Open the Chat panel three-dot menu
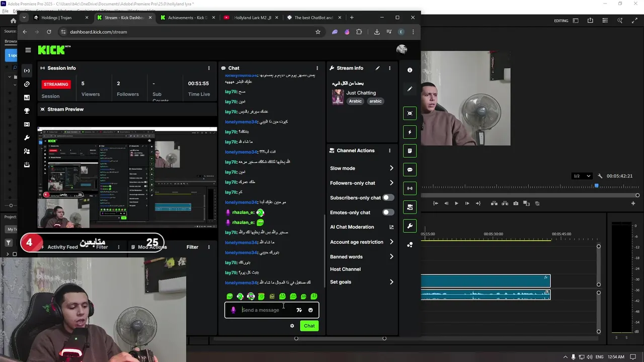Image resolution: width=644 pixels, height=362 pixels. pyautogui.click(x=317, y=68)
